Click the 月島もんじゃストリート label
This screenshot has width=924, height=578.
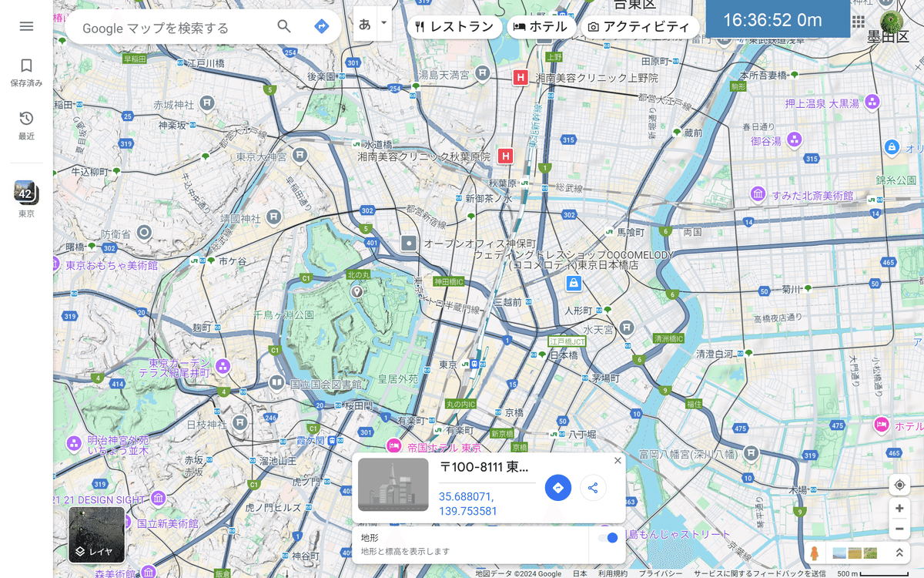[678, 534]
